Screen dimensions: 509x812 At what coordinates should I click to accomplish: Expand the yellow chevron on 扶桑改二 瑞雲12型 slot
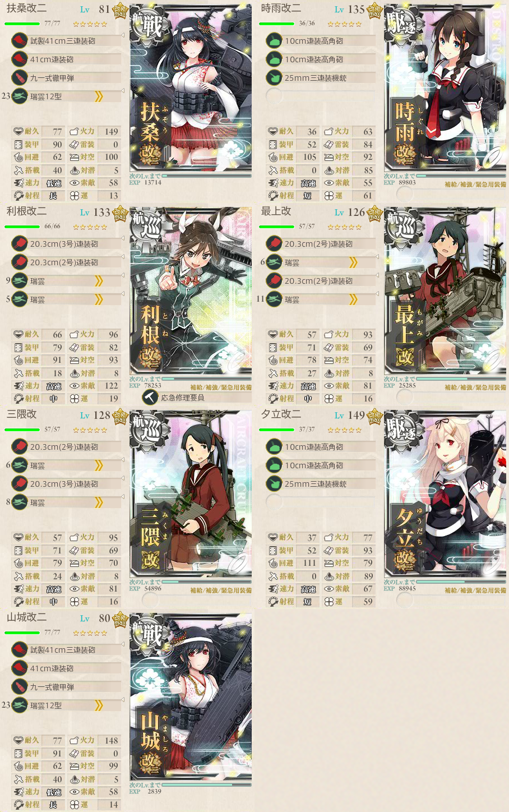tap(99, 96)
